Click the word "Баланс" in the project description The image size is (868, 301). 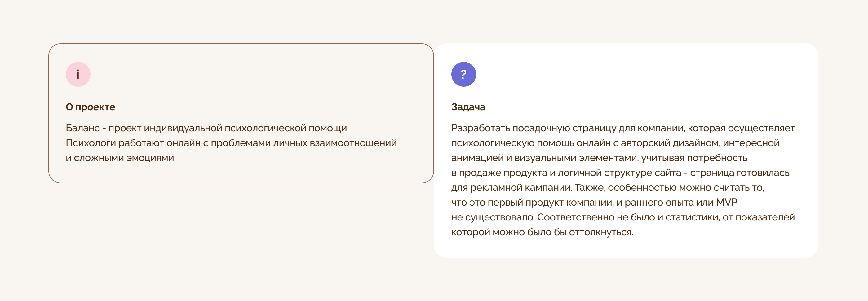[x=82, y=128]
